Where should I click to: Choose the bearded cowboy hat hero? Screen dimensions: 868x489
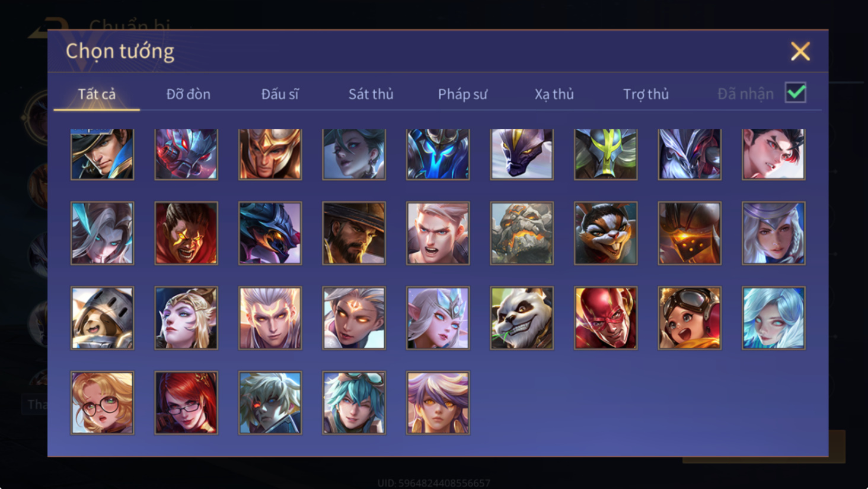[x=354, y=233]
